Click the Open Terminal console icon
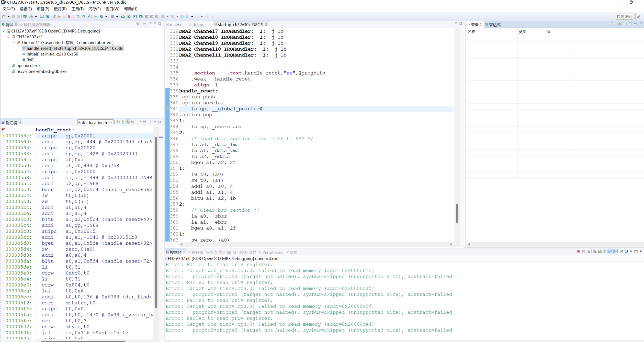 pyautogui.click(x=135, y=17)
